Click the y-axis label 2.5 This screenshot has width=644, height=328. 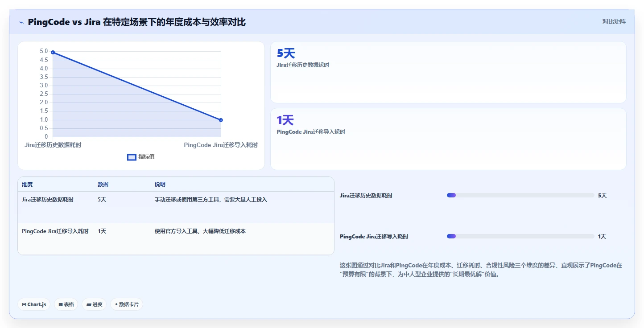[44, 94]
